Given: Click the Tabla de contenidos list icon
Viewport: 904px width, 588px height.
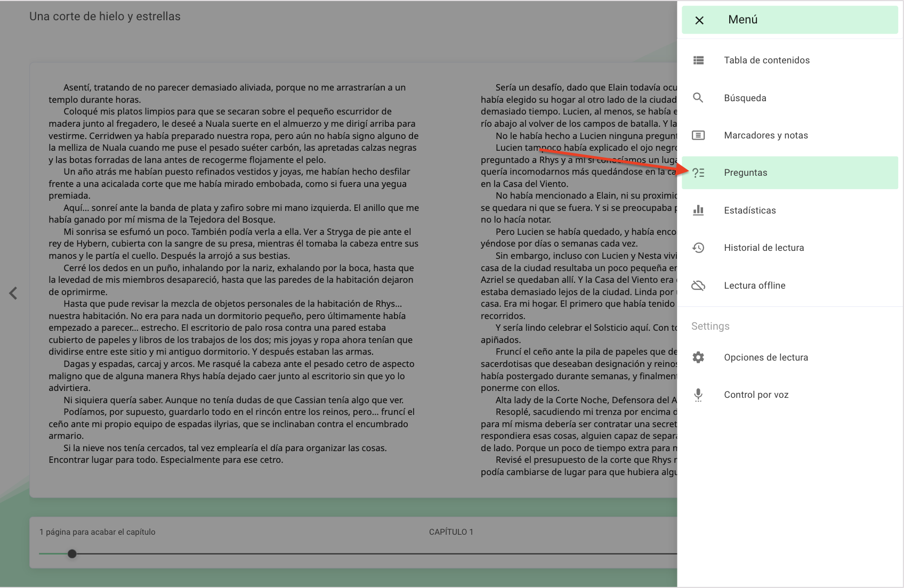Looking at the screenshot, I should (698, 60).
